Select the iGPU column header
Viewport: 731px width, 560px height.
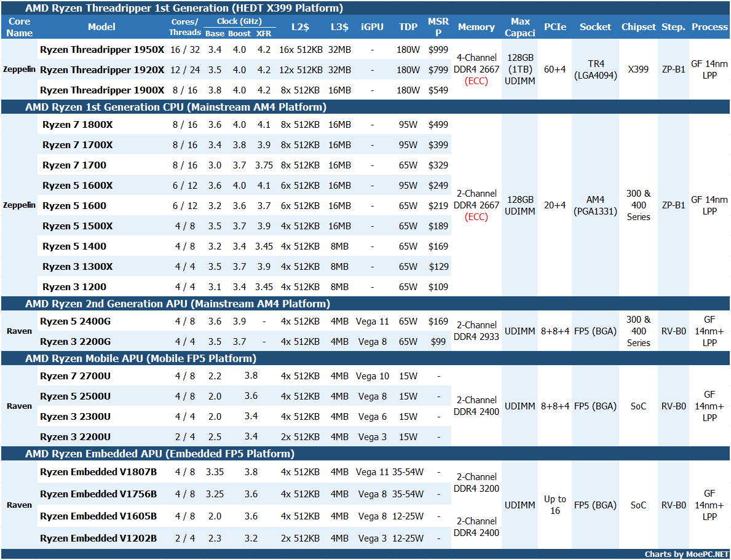point(372,26)
